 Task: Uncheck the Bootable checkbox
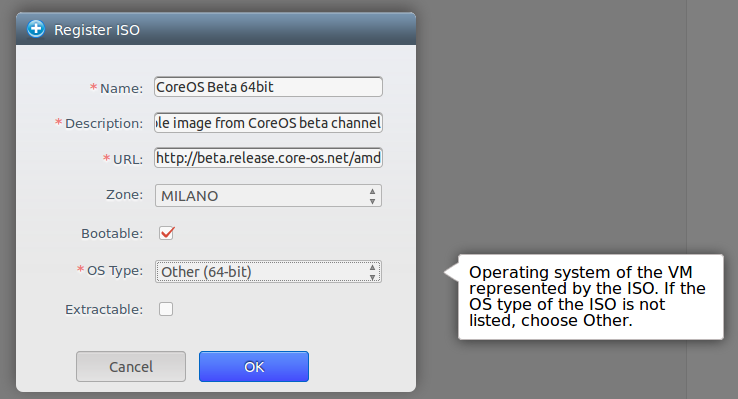pos(167,232)
